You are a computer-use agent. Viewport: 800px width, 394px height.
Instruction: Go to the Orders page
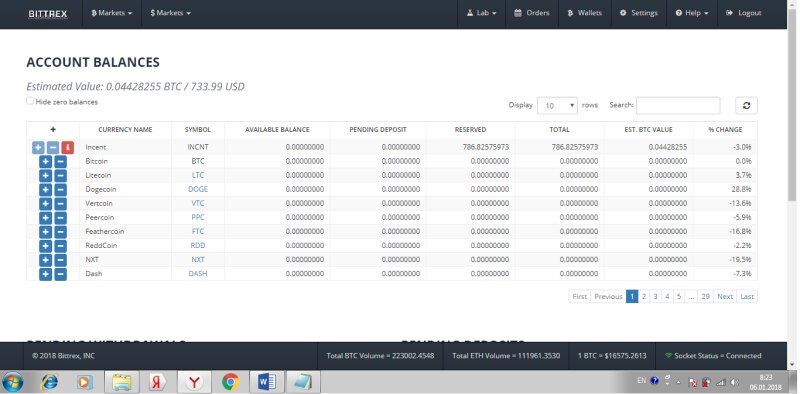click(x=532, y=13)
